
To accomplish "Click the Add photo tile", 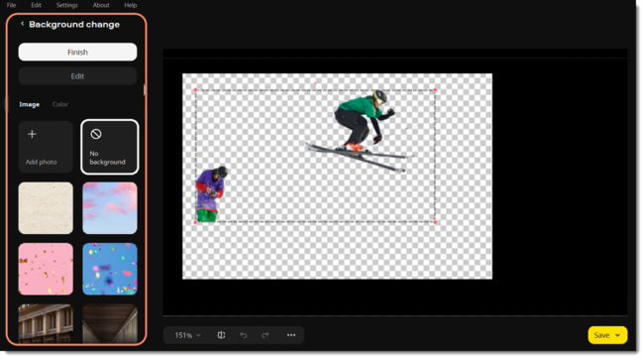I will [x=46, y=147].
